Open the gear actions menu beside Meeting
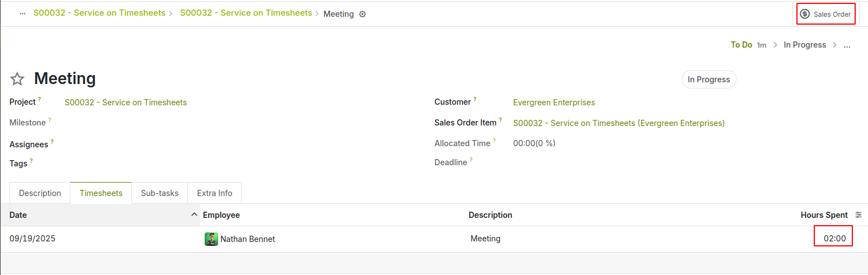Screen dimensions: 868x275 click(362, 14)
